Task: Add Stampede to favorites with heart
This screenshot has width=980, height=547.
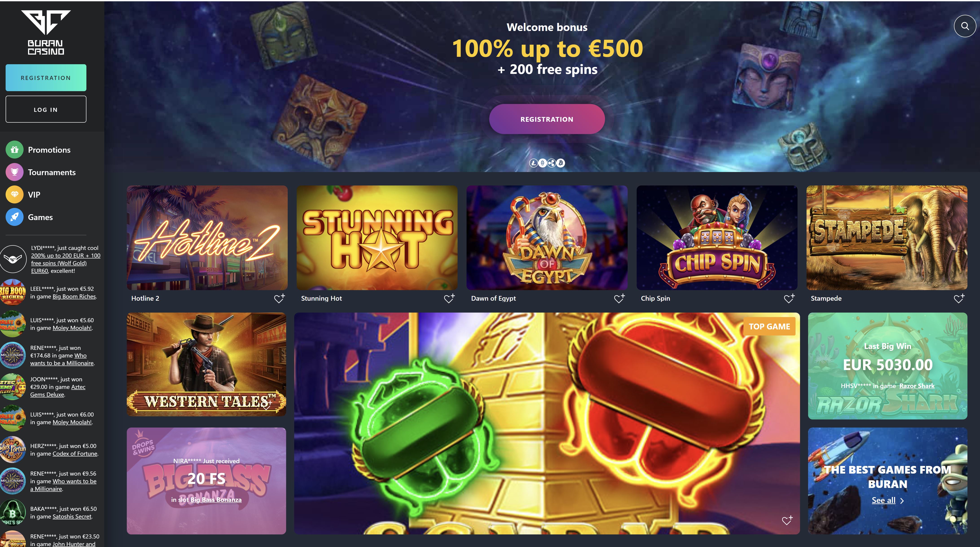Action: pyautogui.click(x=959, y=298)
